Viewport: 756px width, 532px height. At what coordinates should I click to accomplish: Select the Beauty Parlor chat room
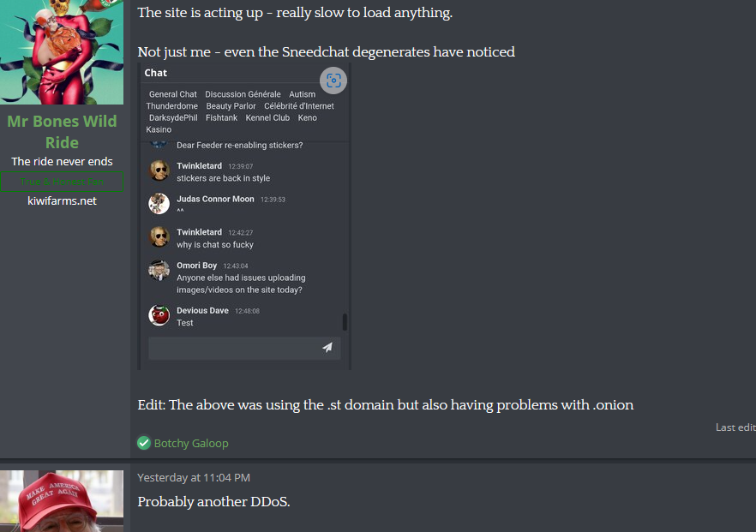pyautogui.click(x=231, y=106)
